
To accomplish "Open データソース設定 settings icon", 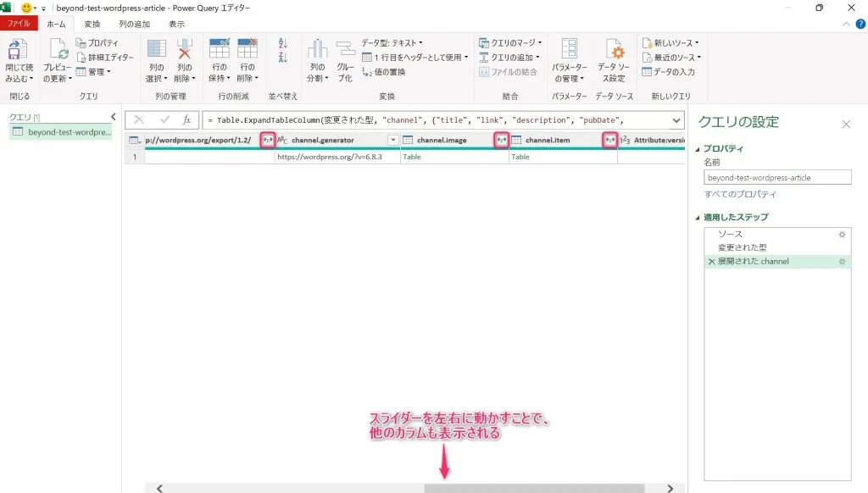I will click(611, 50).
